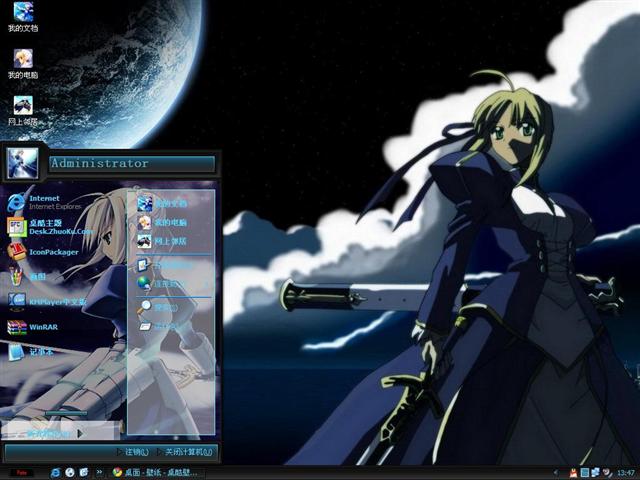Click the globe icon in Quick Launch
The width and height of the screenshot is (640, 480).
70,473
